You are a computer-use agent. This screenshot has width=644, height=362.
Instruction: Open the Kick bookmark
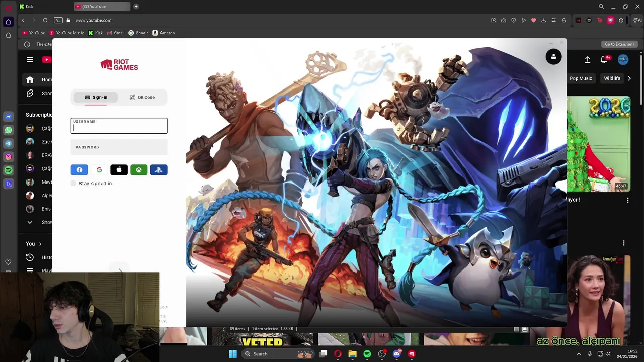click(95, 33)
